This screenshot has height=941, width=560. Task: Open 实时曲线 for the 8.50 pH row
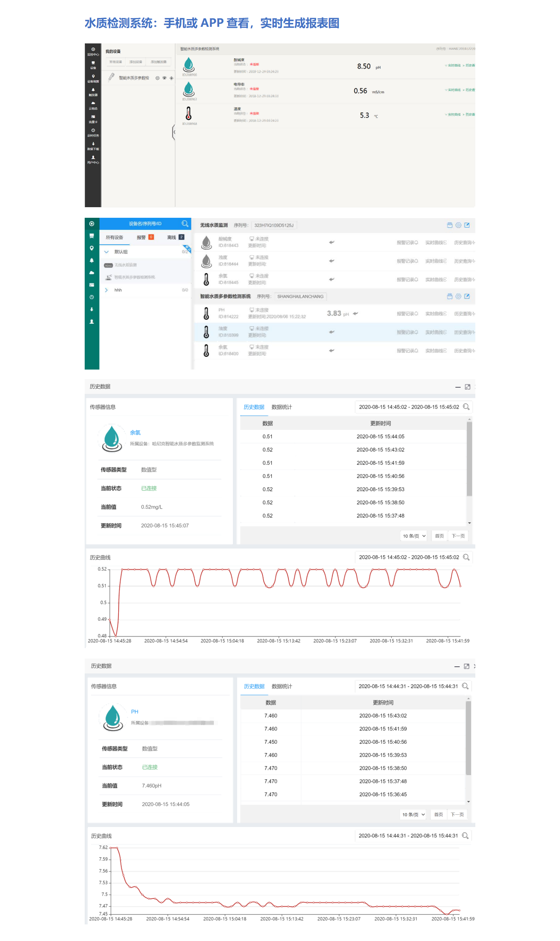click(x=452, y=65)
